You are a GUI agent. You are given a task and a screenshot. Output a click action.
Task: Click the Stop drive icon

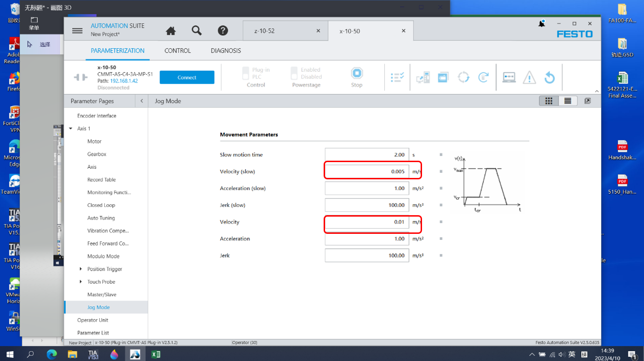357,74
